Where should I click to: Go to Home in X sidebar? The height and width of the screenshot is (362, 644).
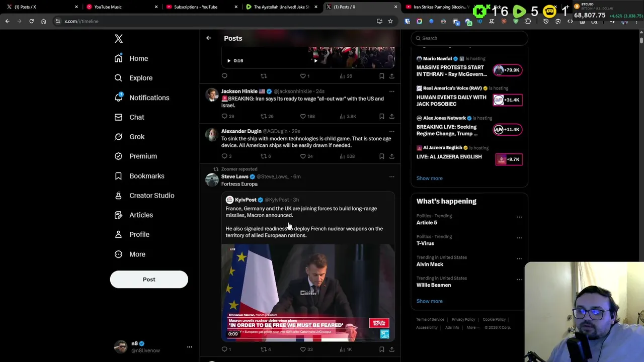pos(131,58)
